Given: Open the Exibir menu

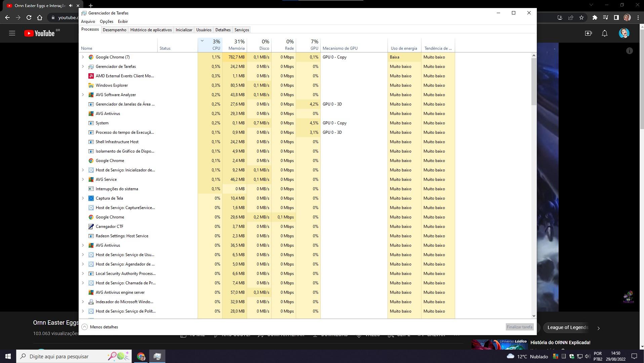Looking at the screenshot, I should pyautogui.click(x=123, y=22).
